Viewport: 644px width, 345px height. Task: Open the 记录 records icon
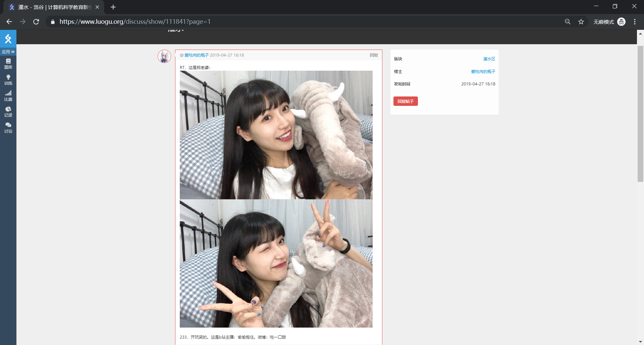pyautogui.click(x=8, y=112)
